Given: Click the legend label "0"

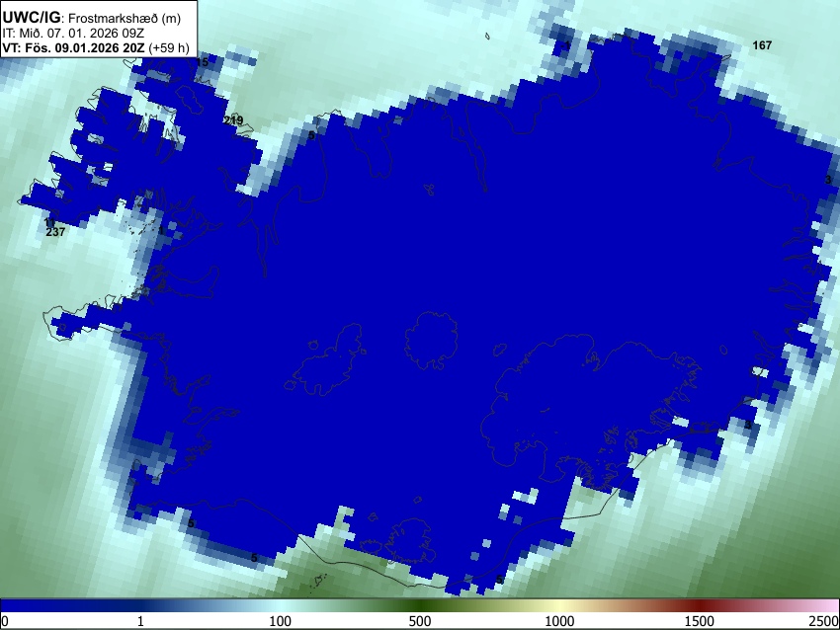Looking at the screenshot, I should [x=5, y=621].
